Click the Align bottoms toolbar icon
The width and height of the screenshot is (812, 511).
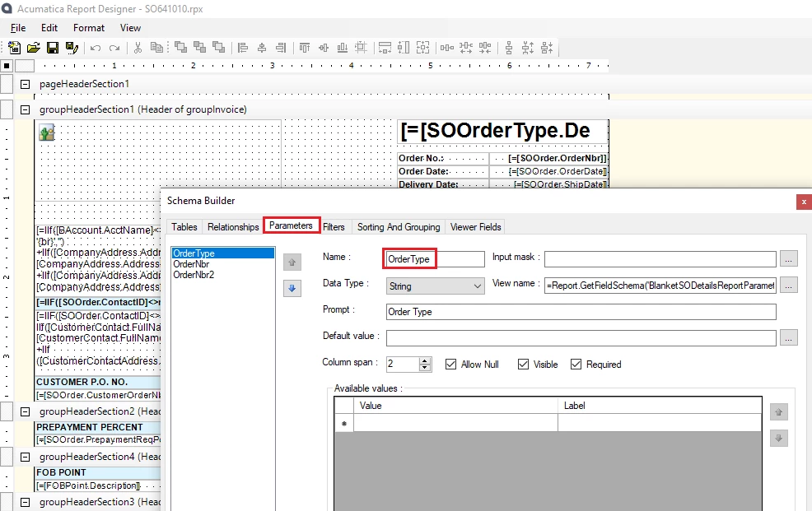pos(343,48)
